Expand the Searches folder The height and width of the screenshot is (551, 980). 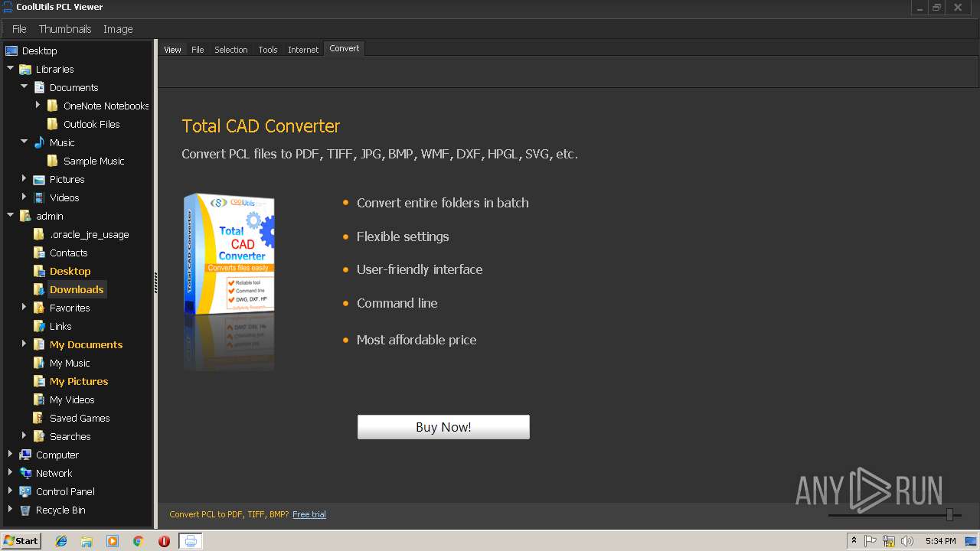[x=24, y=436]
